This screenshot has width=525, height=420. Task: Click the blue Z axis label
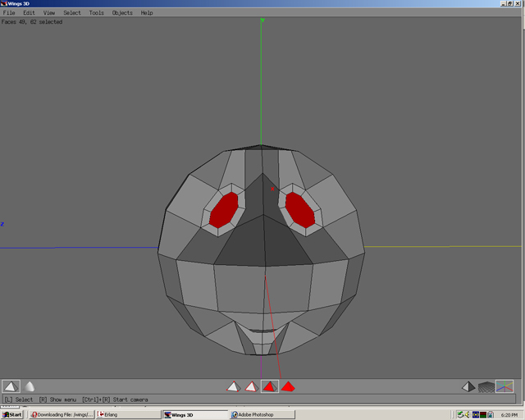tap(2, 224)
